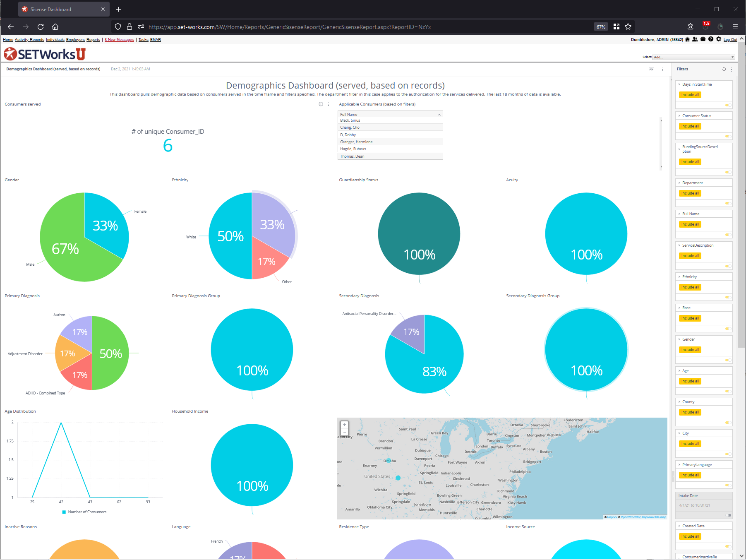The image size is (746, 560).
Task: Expand the City filter chevron
Action: coord(679,433)
